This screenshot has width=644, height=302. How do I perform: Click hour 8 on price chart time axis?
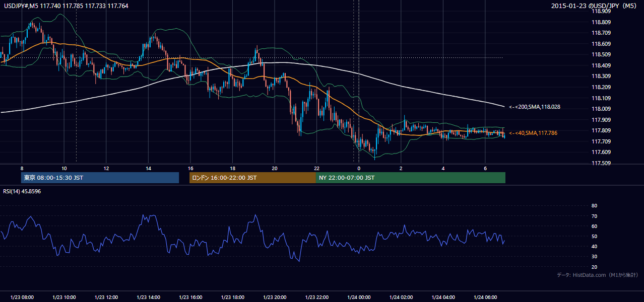point(22,168)
